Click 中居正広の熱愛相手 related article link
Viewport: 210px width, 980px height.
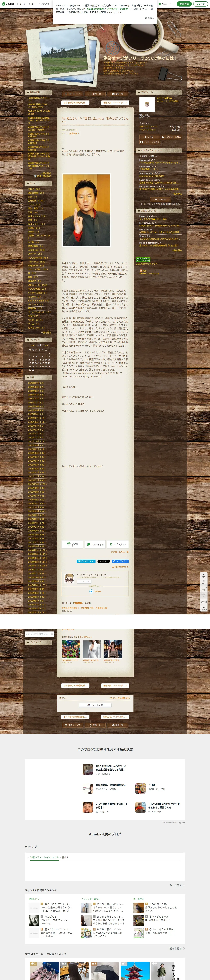pyautogui.click(x=85, y=608)
